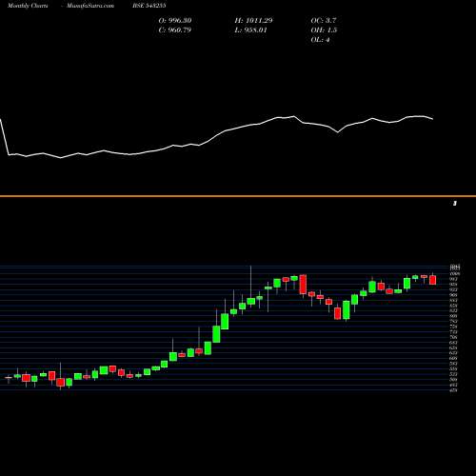
Task: Click the 'OH: 1.5' reading
Action: [x=324, y=30]
